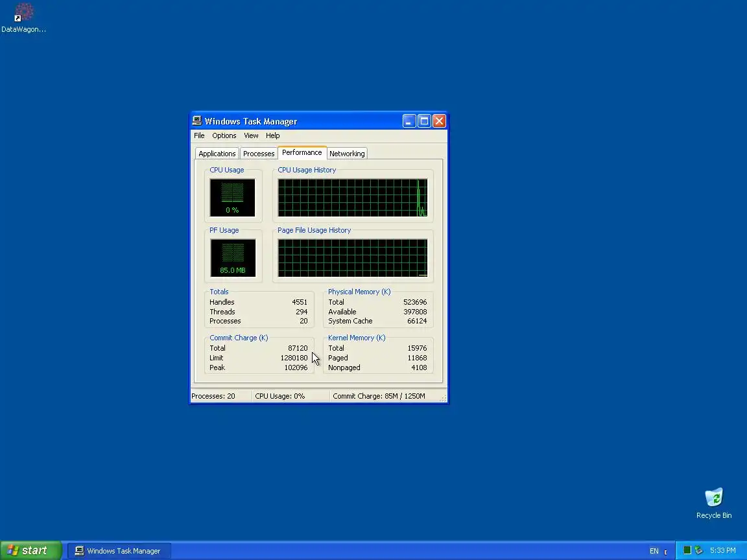Click the Threads value 294
Viewport: 747px width, 560px height.
(302, 312)
